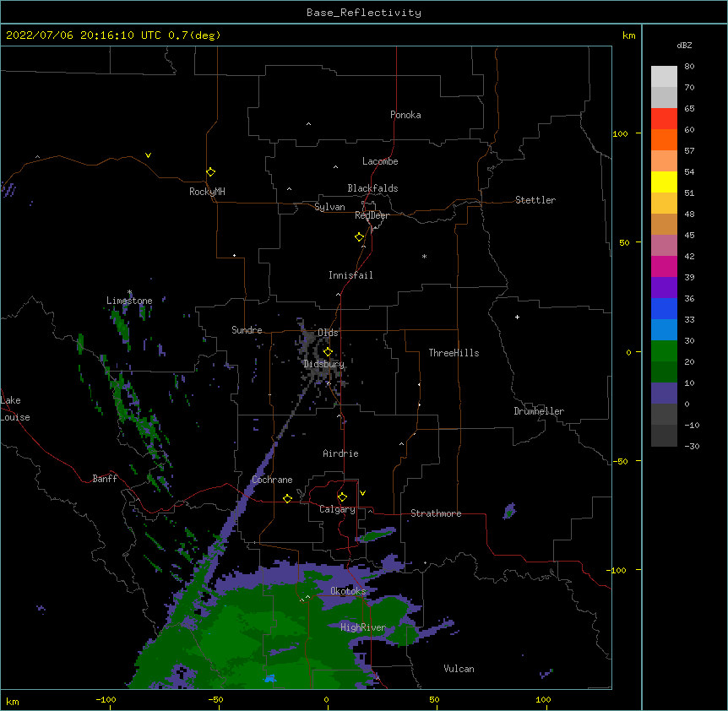This screenshot has height=711, width=728.
Task: Select the Vulcan city label
Action: (459, 669)
